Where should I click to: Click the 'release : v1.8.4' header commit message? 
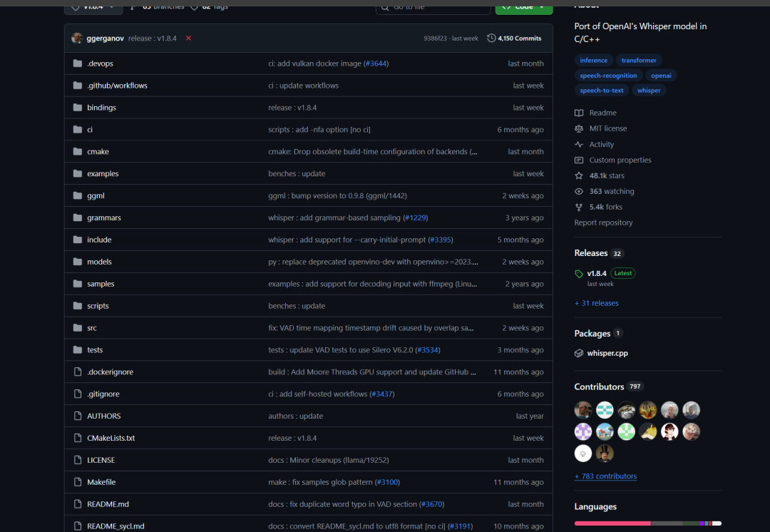153,39
